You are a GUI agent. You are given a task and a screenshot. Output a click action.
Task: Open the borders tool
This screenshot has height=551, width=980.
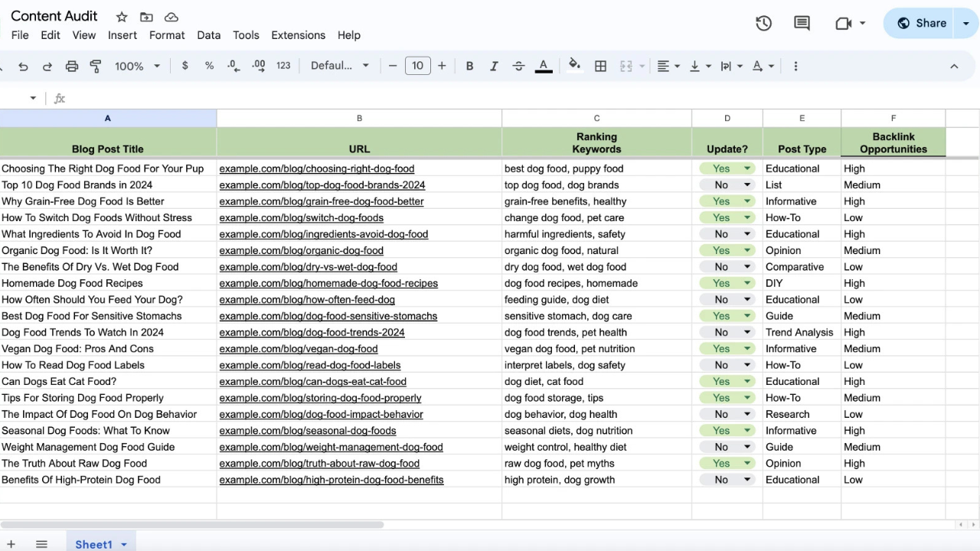(601, 66)
